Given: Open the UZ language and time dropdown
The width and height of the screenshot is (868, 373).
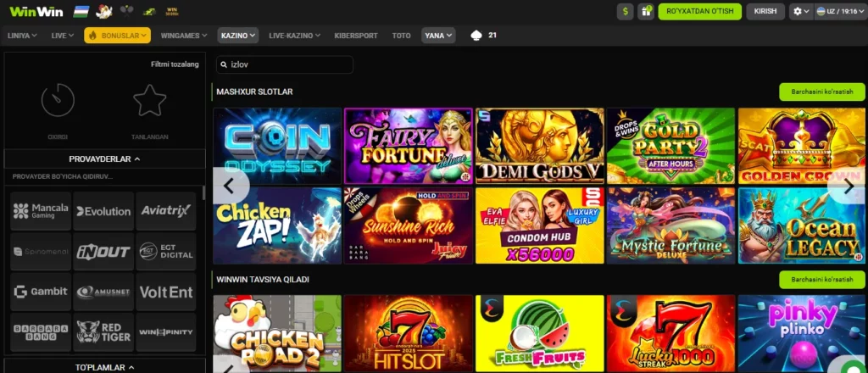Looking at the screenshot, I should pyautogui.click(x=840, y=11).
